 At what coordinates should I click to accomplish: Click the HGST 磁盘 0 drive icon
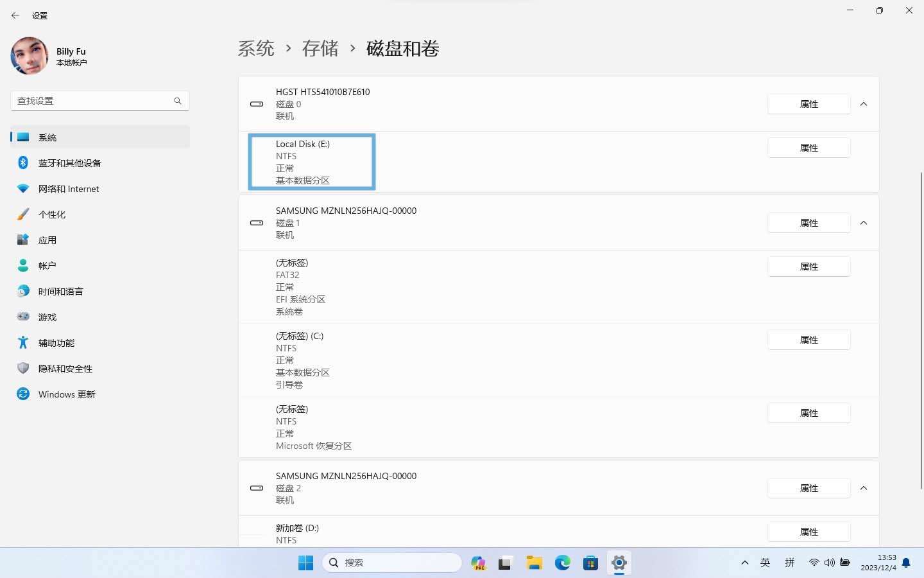pos(257,104)
